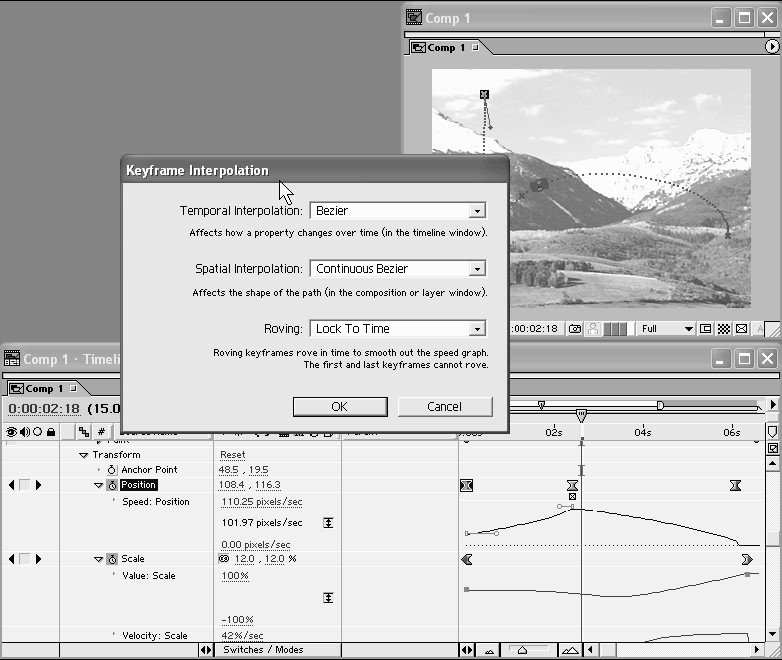This screenshot has width=782, height=660.
Task: Select the Comp 1 tab in composition window
Action: tap(446, 47)
